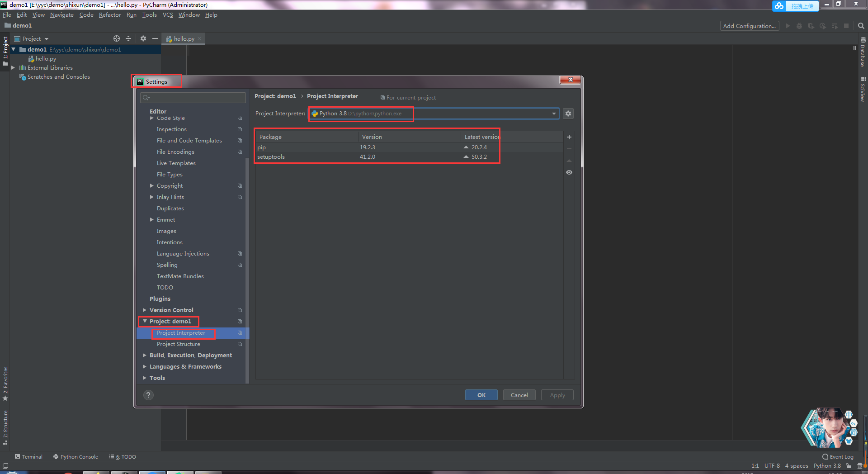Click OK in Settings dialog
This screenshot has width=868, height=474.
[481, 395]
